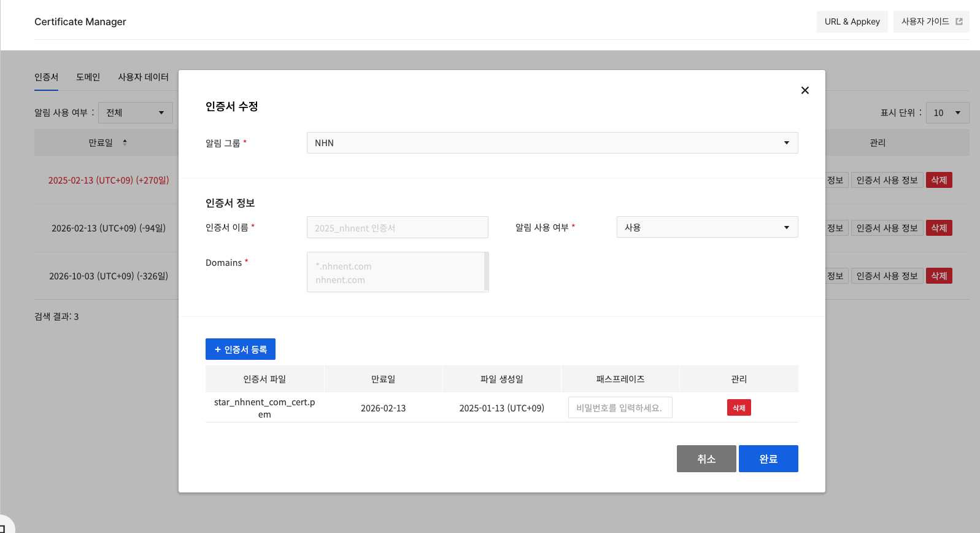Screen dimensions: 980x533
Task: Click the passphrase password input field
Action: 620,408
